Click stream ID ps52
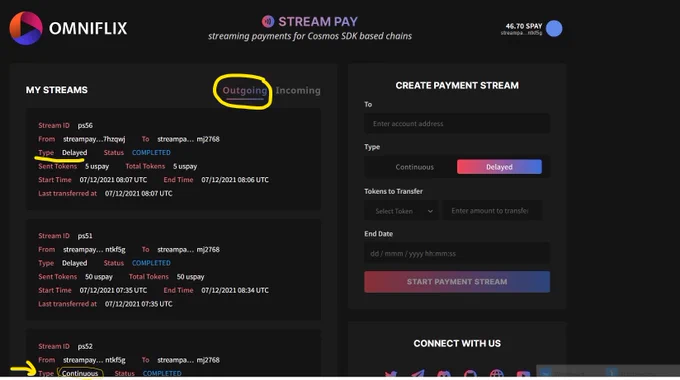The height and width of the screenshot is (380, 680). tap(85, 347)
